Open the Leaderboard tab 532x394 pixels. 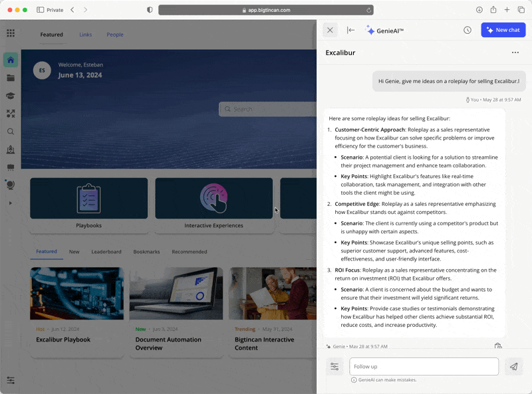[106, 252]
